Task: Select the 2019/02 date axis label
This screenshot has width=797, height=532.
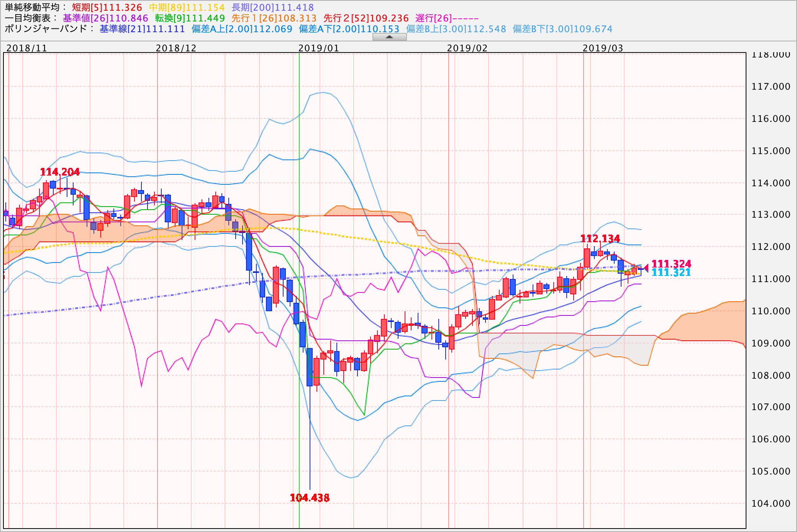Action: [x=467, y=48]
